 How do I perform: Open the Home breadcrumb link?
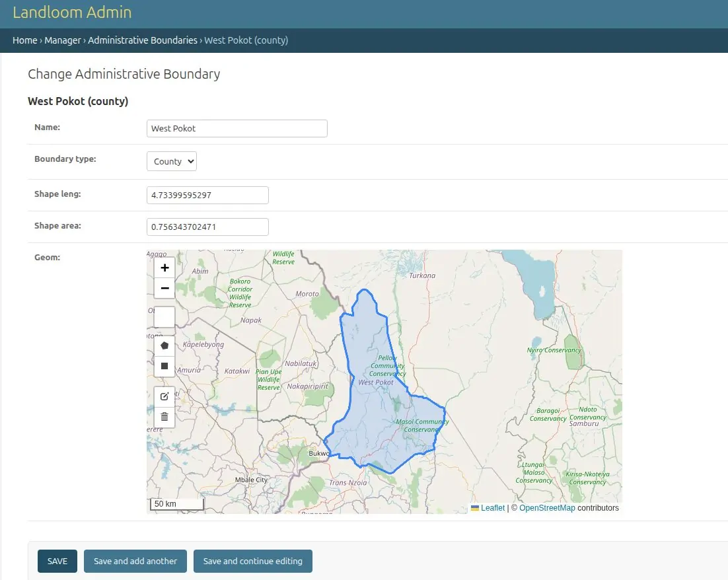point(24,40)
